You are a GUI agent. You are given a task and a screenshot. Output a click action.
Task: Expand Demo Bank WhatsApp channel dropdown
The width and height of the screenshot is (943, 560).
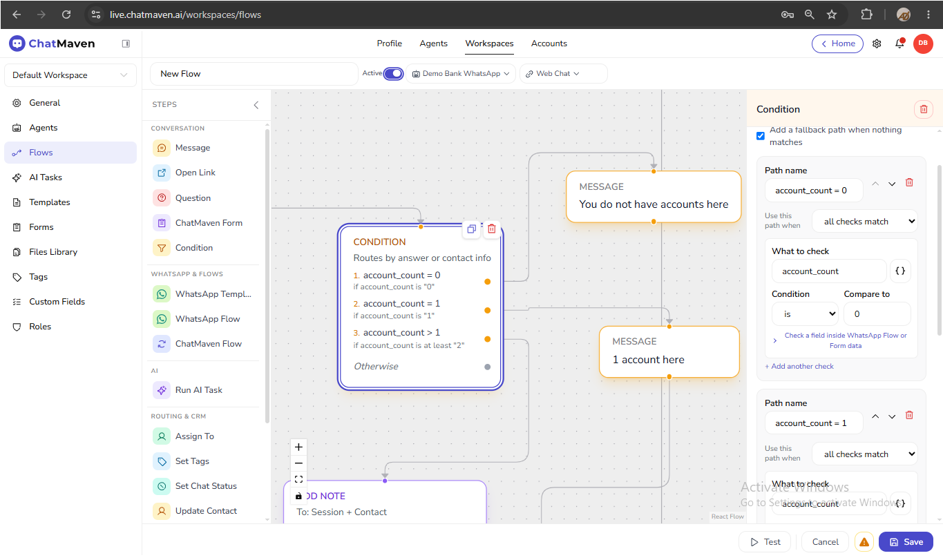(x=461, y=74)
